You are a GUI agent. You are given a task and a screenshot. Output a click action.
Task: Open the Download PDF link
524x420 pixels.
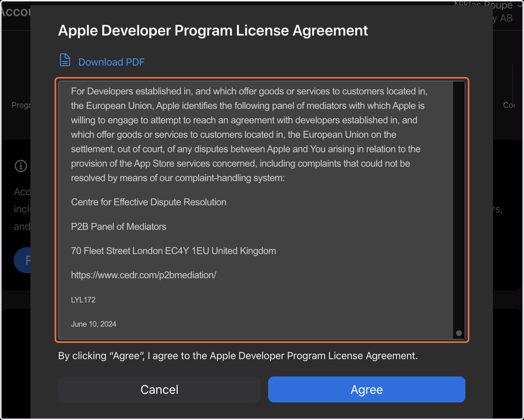[x=111, y=62]
